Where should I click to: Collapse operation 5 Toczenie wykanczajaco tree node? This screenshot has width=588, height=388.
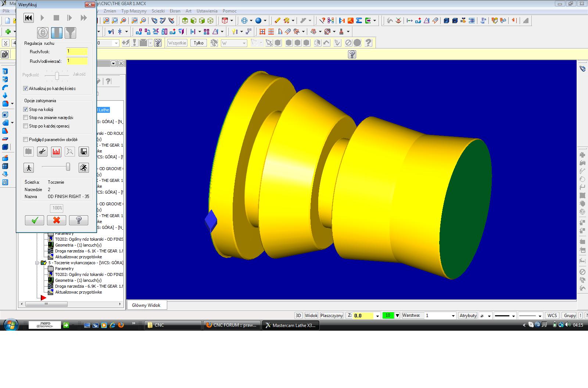tap(37, 263)
